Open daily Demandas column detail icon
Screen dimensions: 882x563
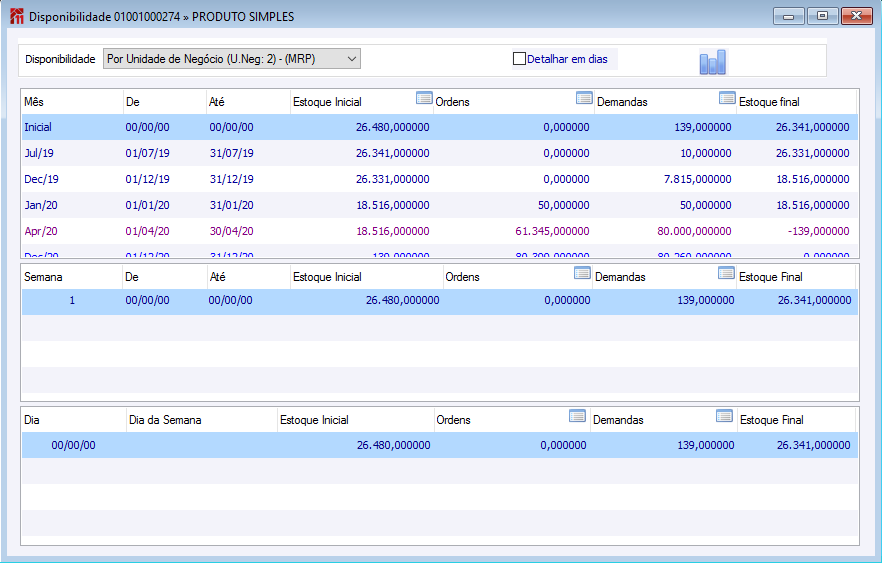point(724,416)
